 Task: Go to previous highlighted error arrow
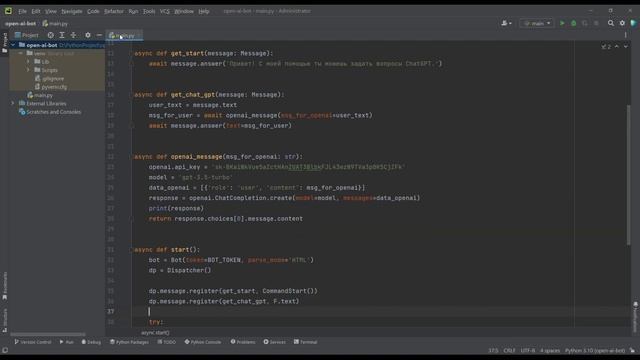617,47
